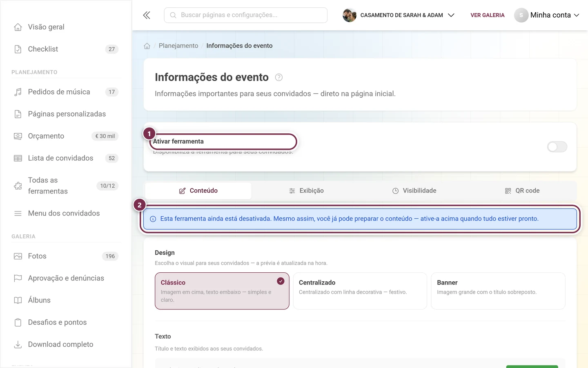Open Lista de convidados page
Viewport: 588px width, 368px height.
[x=66, y=158]
